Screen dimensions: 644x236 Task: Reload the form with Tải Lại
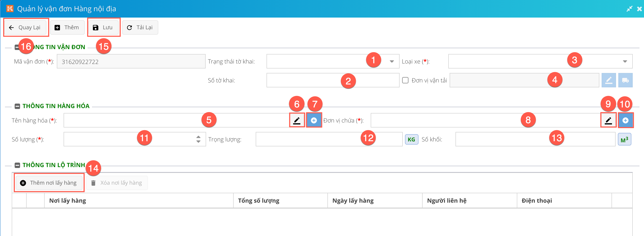[140, 27]
